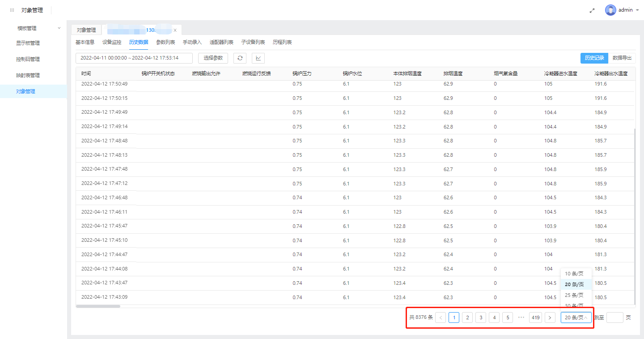Click the horizontal table scrollbar
Screen dimensions: 644x339
coord(98,306)
